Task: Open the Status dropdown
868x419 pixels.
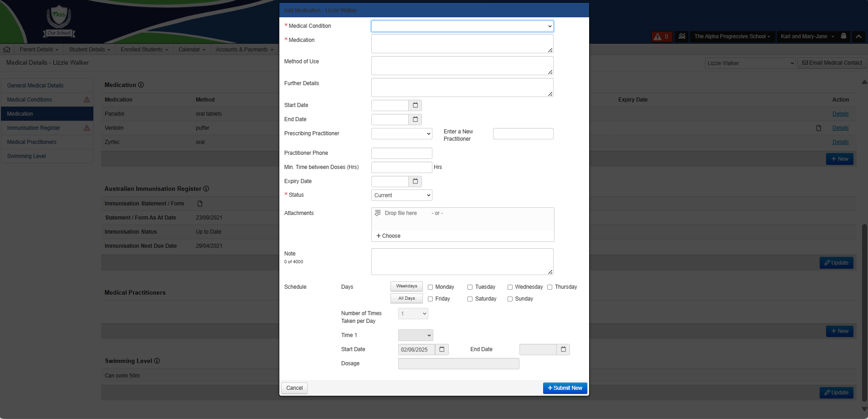Action: click(x=401, y=195)
